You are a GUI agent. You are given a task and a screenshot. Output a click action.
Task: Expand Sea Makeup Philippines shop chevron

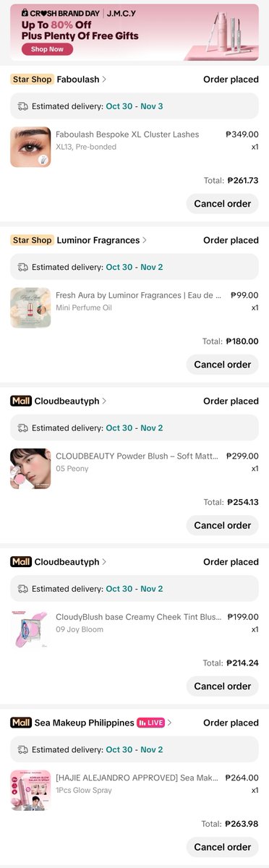169,723
